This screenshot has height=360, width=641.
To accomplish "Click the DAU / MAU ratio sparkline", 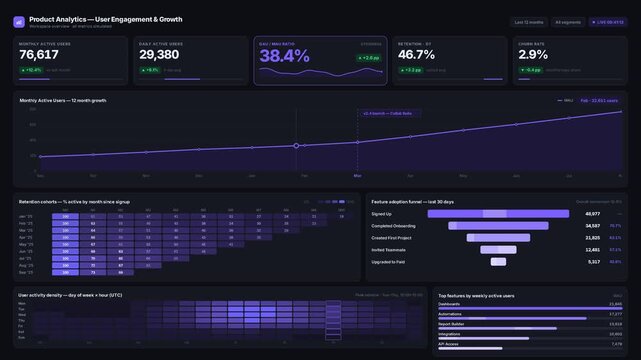I will tap(321, 72).
